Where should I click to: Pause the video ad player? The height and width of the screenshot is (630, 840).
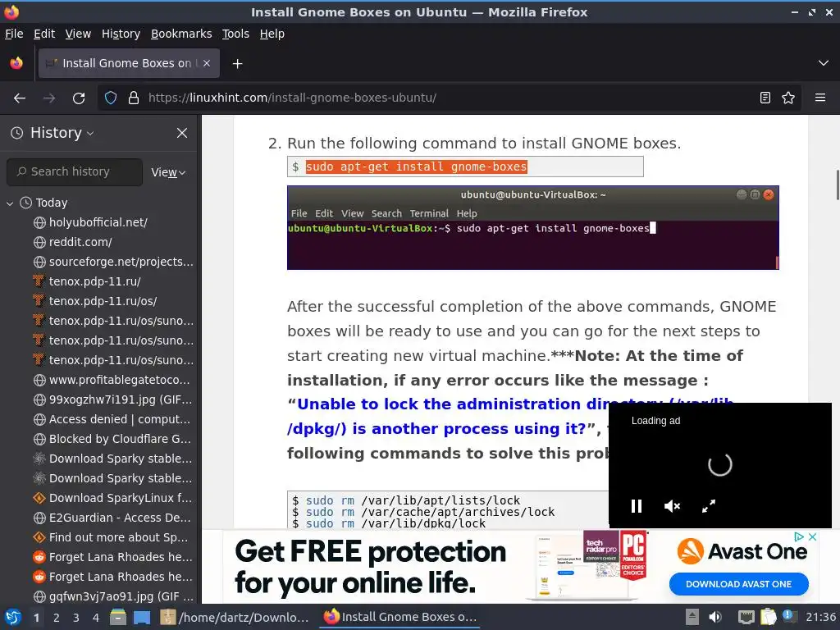click(637, 506)
